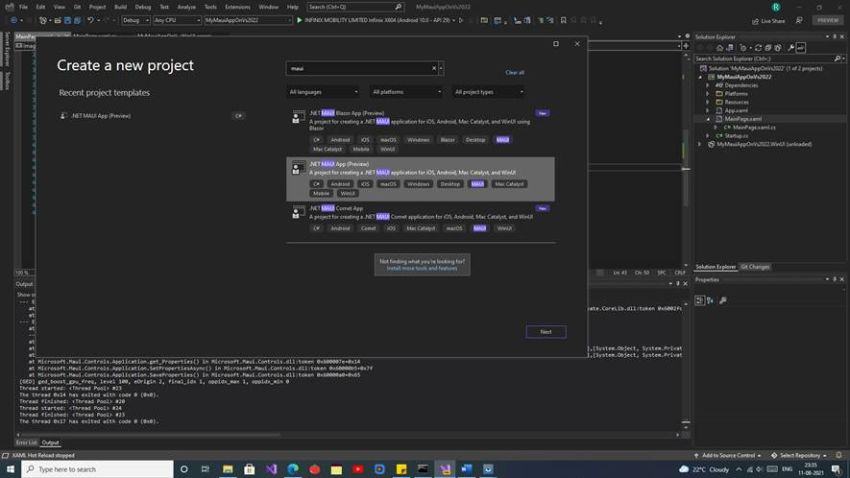Click Add to Source Control in status bar
The image size is (850, 478).
click(x=728, y=455)
